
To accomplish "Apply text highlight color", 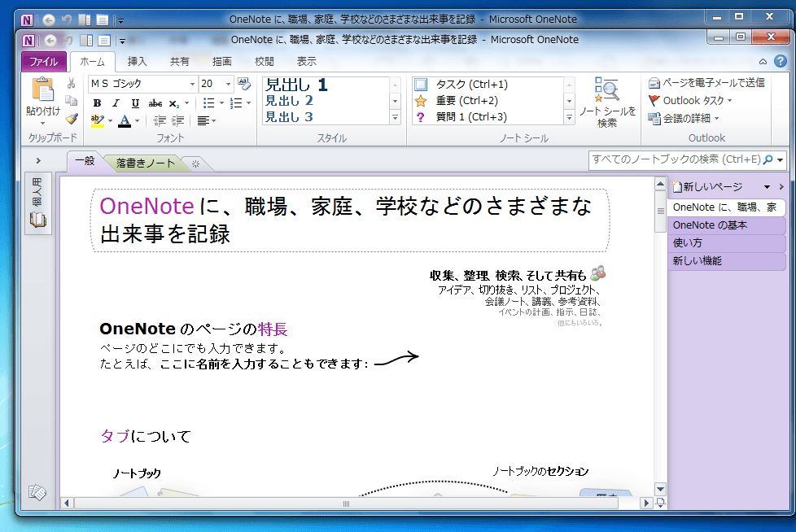I will click(97, 120).
